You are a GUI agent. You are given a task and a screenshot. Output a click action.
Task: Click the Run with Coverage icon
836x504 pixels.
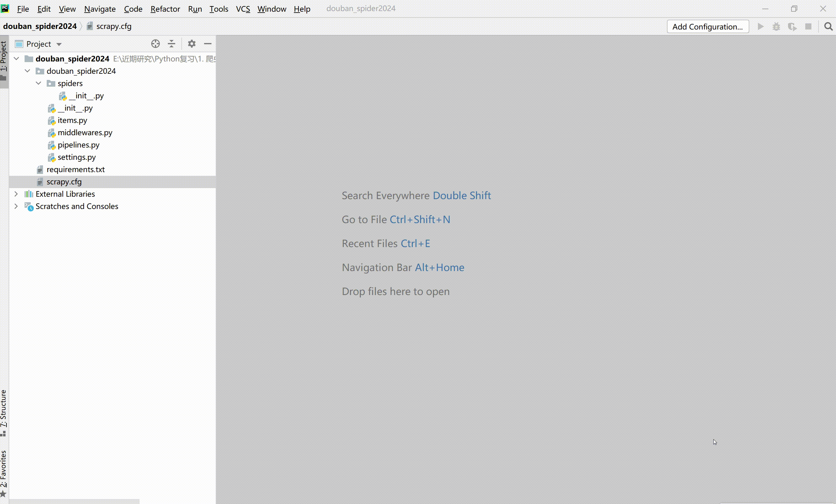[792, 26]
